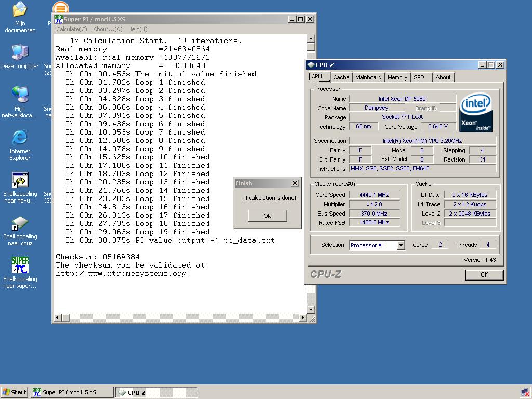This screenshot has width=532, height=399.
Task: Click the Revision value C1
Action: (483, 159)
